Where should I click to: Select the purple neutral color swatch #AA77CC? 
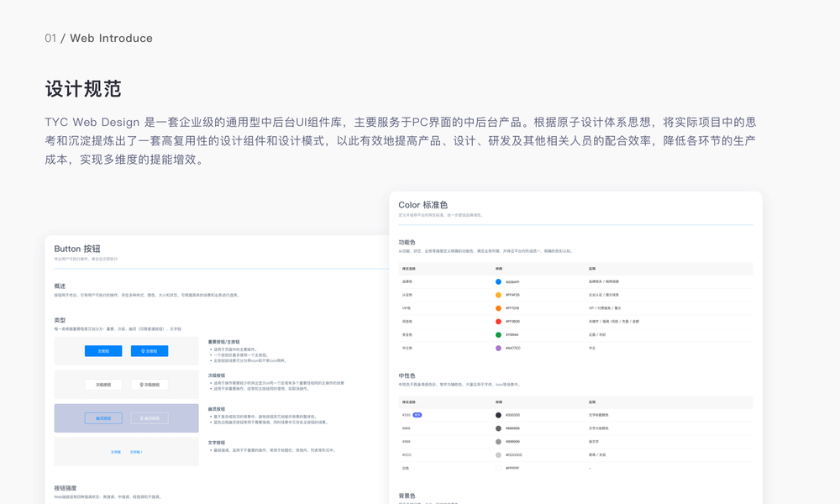(498, 348)
